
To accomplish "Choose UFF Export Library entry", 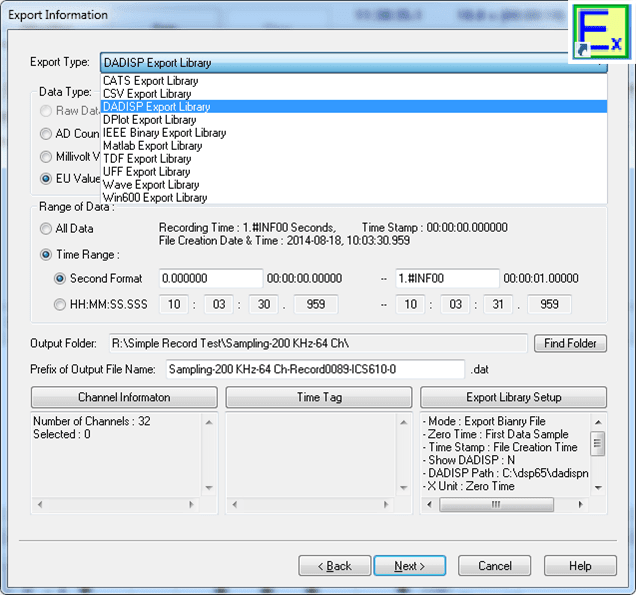I will click(x=353, y=172).
